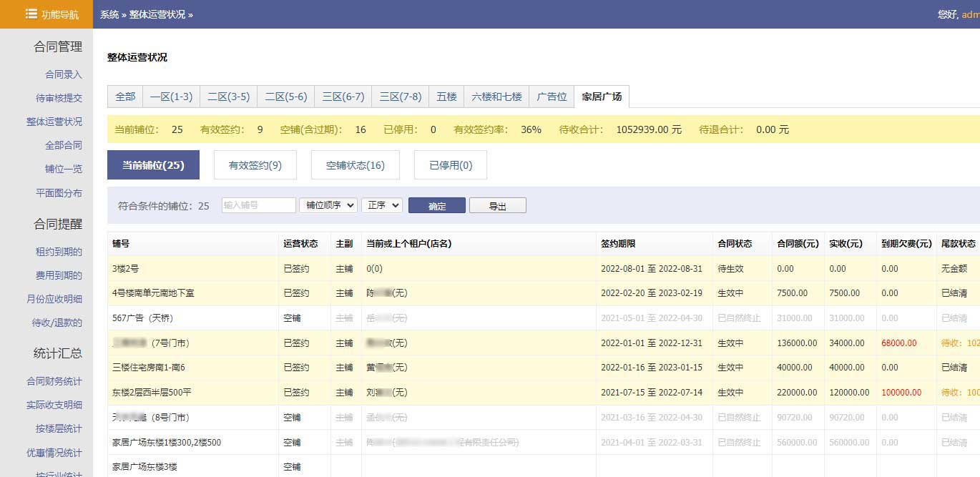The image size is (980, 477).
Task: Switch to the 二区(3-5) tab
Action: pos(229,97)
